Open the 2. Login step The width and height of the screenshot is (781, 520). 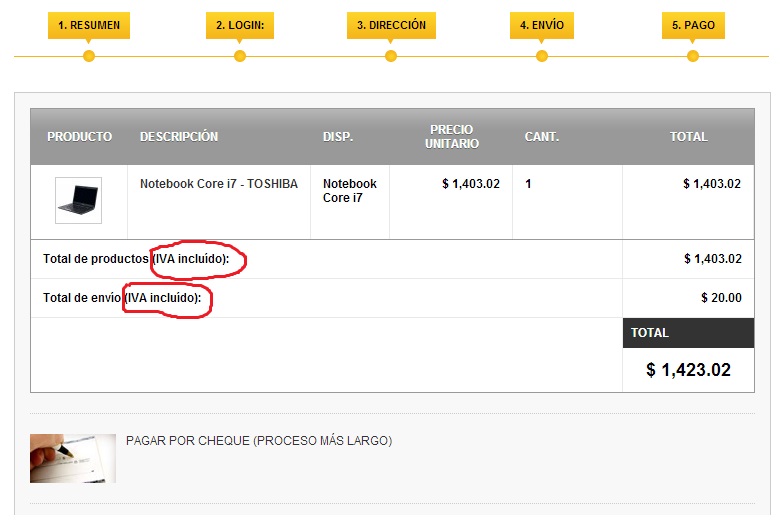240,25
